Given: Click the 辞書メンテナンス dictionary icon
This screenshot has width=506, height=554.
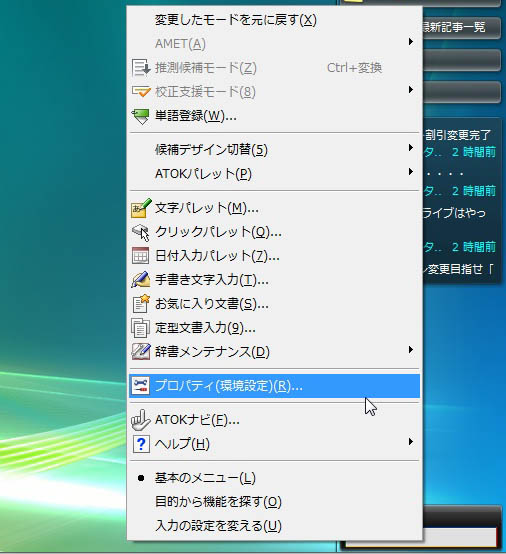Looking at the screenshot, I should (141, 352).
